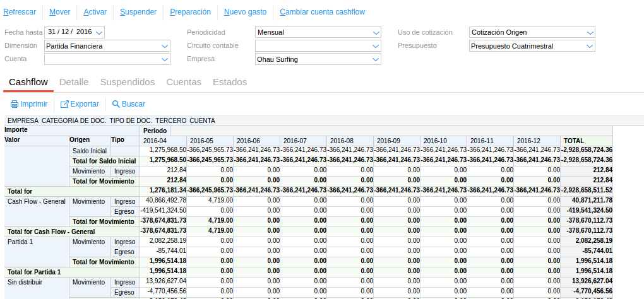Open the Circuito contable dropdown
The width and height of the screenshot is (644, 299).
[x=376, y=46]
